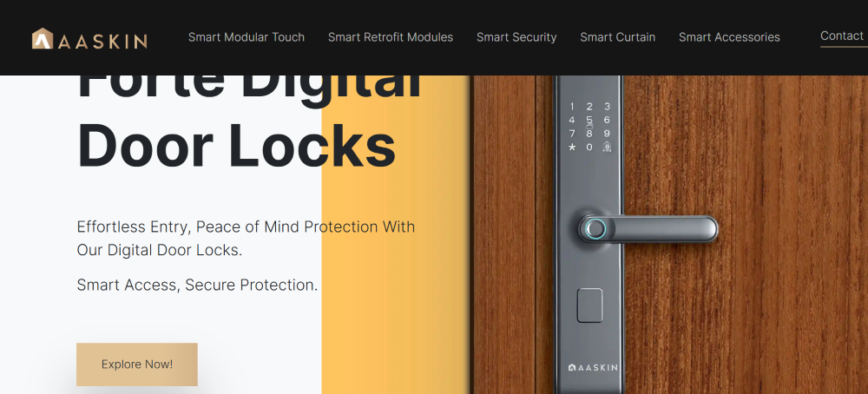The width and height of the screenshot is (868, 394).
Task: Click the Door Locks heading text
Action: click(x=236, y=145)
